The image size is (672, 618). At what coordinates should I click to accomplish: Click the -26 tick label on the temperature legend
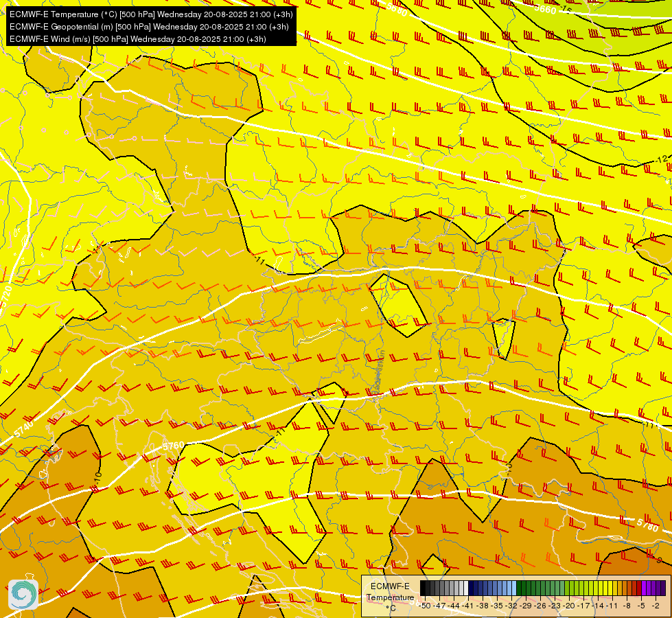pyautogui.click(x=541, y=606)
